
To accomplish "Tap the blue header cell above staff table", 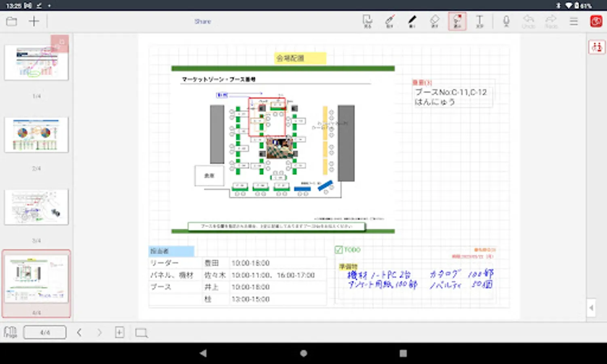I will (x=171, y=251).
